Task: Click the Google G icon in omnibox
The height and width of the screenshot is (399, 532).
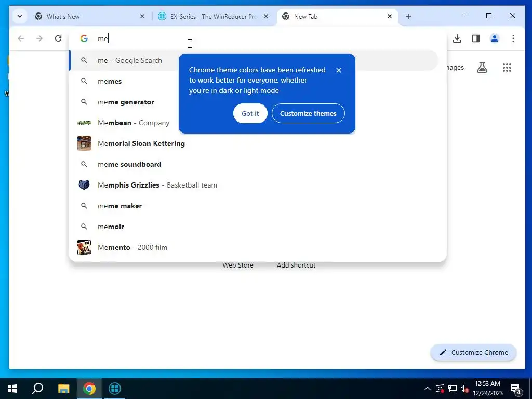Action: pyautogui.click(x=84, y=38)
